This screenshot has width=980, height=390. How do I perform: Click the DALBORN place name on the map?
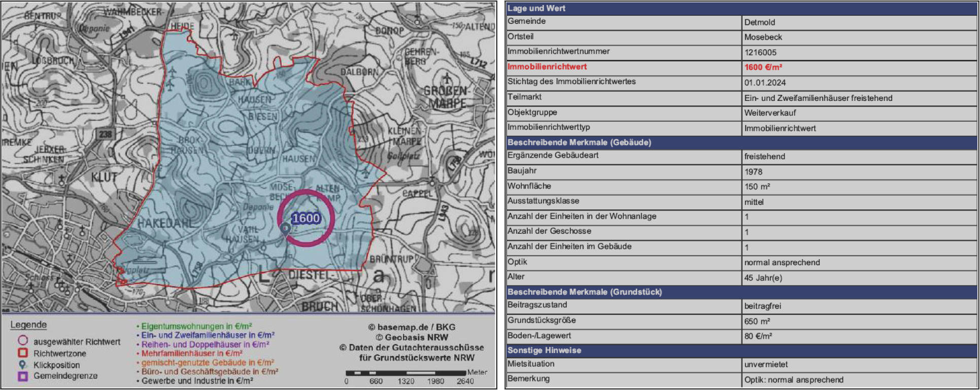click(359, 72)
